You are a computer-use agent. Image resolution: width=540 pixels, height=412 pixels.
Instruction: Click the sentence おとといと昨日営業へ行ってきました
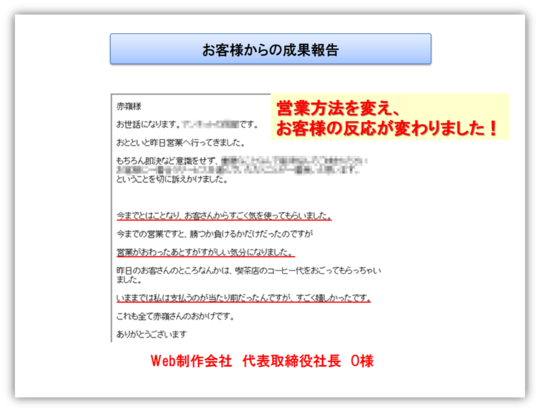tap(181, 142)
